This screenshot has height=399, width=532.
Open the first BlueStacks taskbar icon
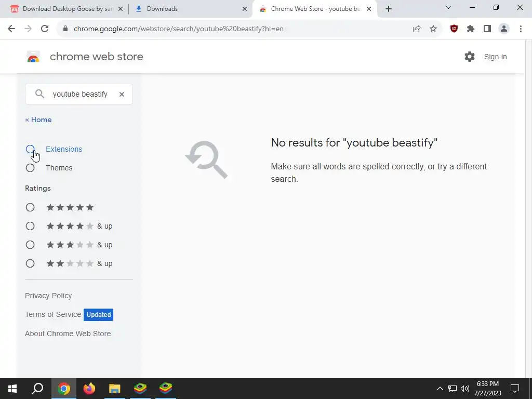pyautogui.click(x=140, y=389)
